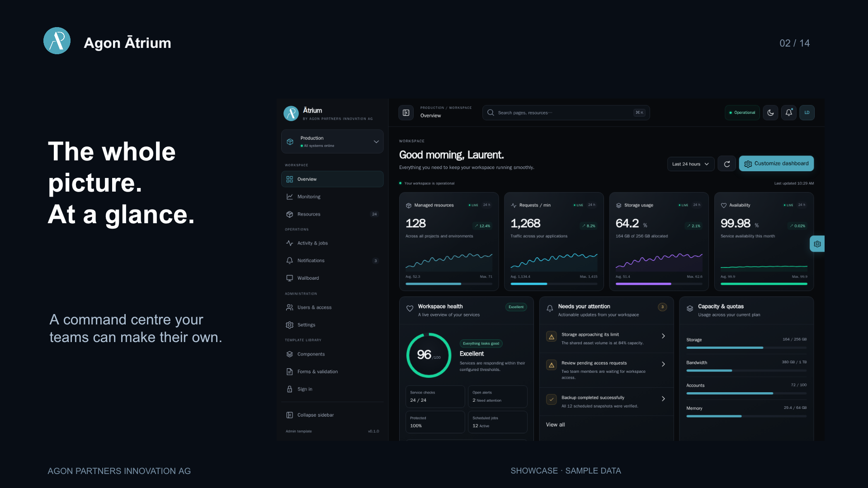Screen dimensions: 868x488
Task: Open LD user avatar menu
Action: [807, 113]
